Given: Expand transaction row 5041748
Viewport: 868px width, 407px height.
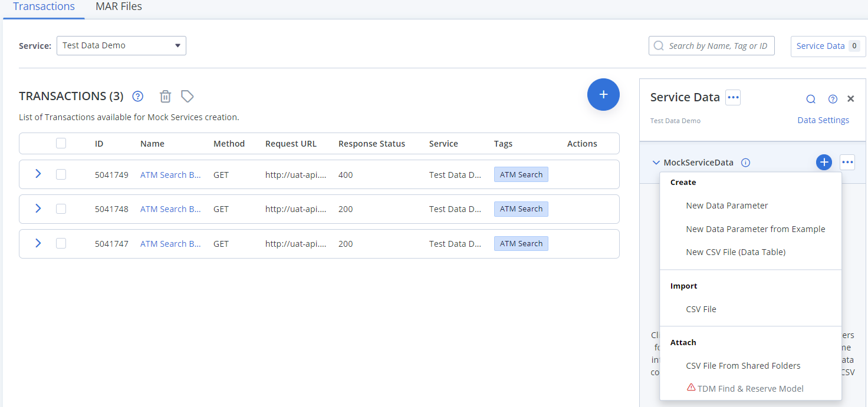Looking at the screenshot, I should click(x=38, y=209).
